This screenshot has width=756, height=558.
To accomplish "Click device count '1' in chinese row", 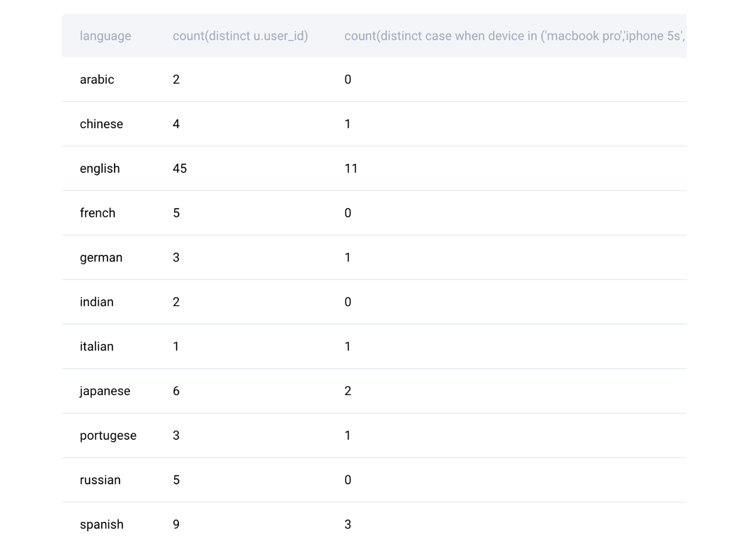I will pos(348,124).
